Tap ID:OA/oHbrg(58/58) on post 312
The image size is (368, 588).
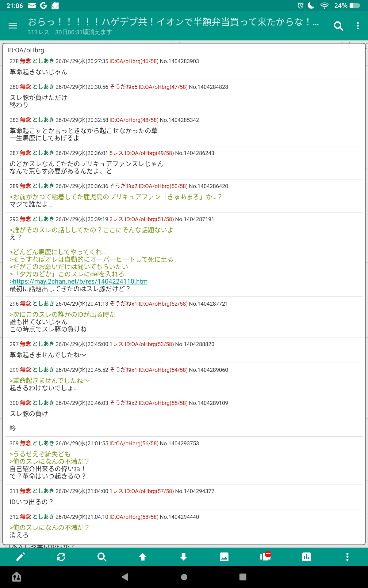tap(134, 517)
